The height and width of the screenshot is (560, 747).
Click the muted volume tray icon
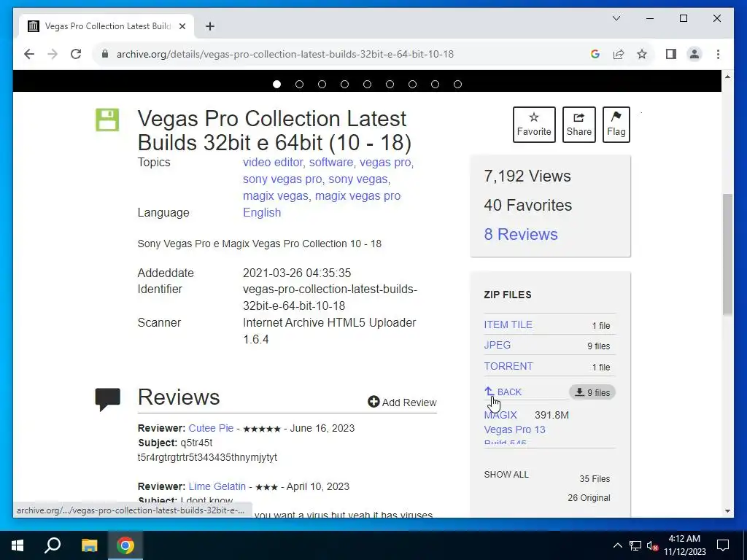(652, 545)
